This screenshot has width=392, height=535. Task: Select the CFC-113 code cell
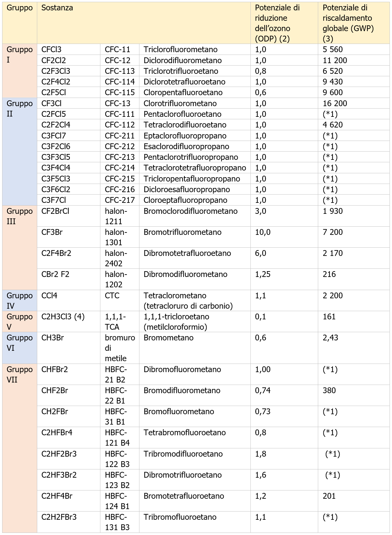(120, 71)
